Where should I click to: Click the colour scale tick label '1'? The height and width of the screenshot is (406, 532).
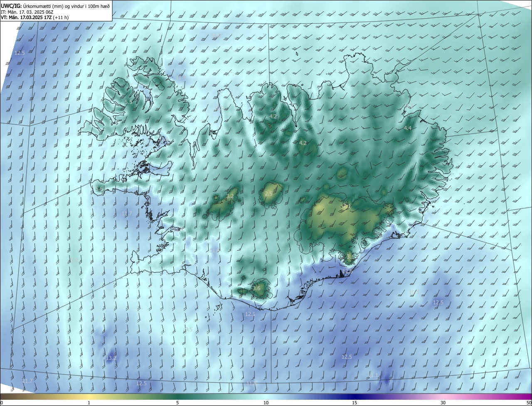[x=89, y=403]
